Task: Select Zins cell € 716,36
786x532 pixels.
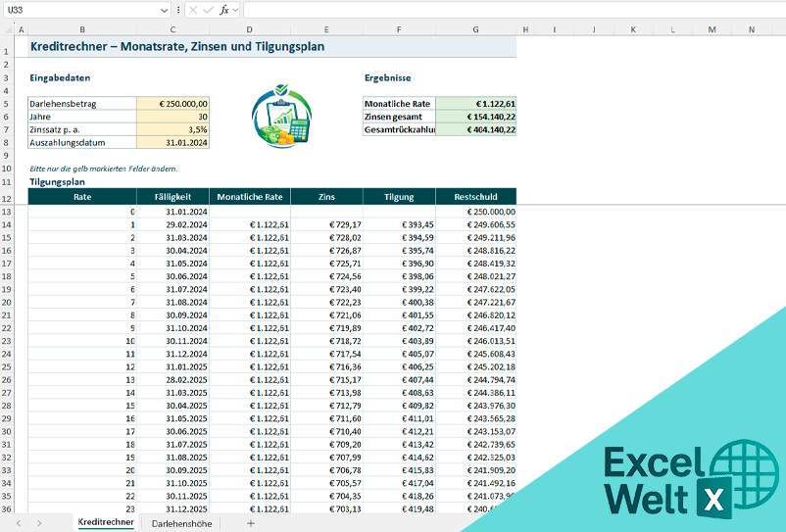Action: pyautogui.click(x=326, y=367)
